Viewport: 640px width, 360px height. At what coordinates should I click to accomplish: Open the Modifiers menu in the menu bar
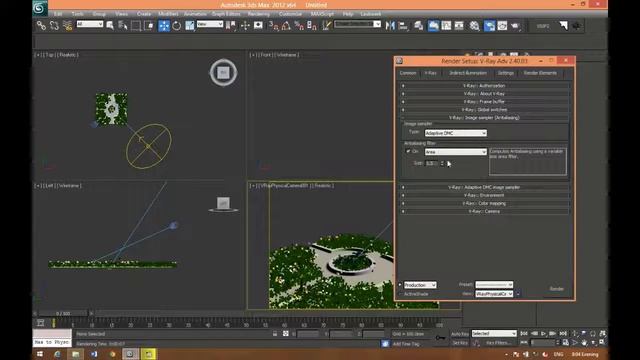point(168,14)
